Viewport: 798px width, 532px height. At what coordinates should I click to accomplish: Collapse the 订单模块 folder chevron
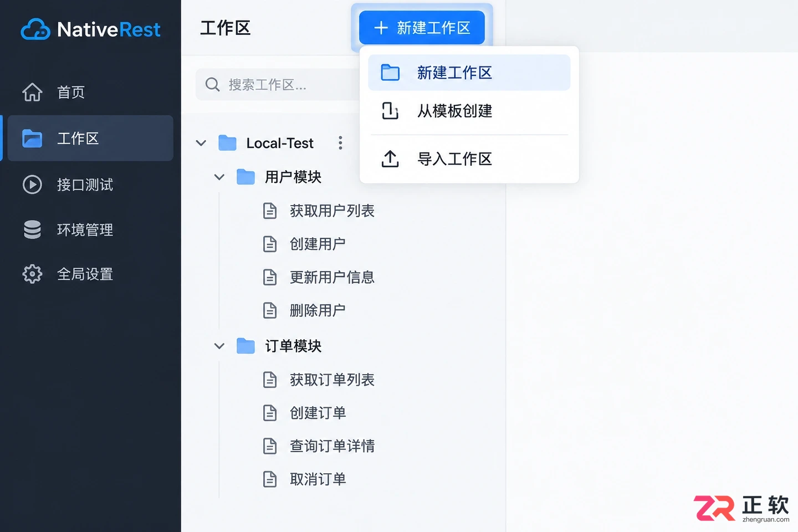219,346
